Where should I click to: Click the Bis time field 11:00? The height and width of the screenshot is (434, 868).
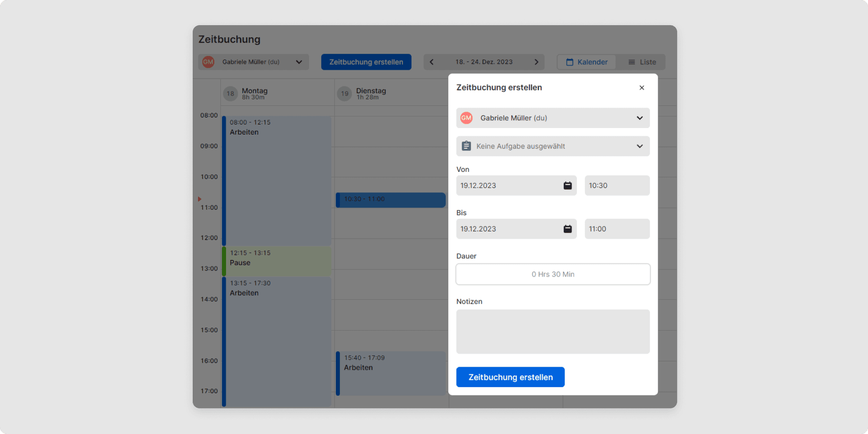[617, 229]
